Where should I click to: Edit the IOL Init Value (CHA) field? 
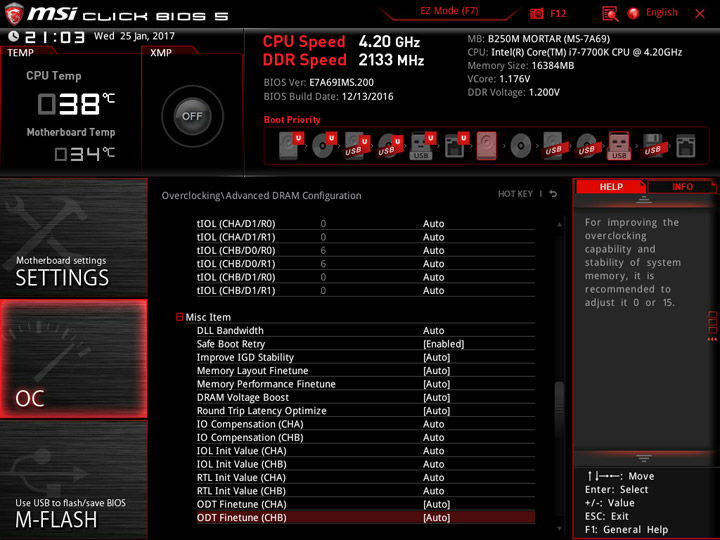click(x=433, y=450)
